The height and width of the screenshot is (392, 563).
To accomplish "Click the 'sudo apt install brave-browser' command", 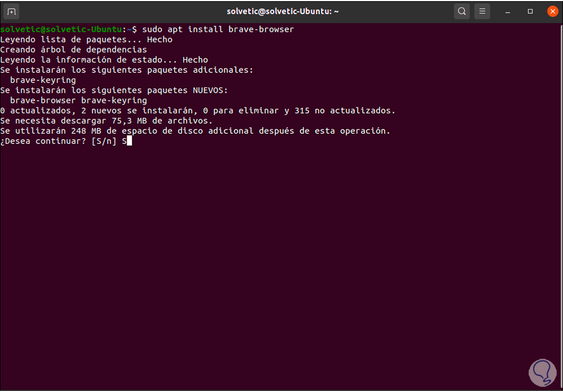I will [218, 29].
